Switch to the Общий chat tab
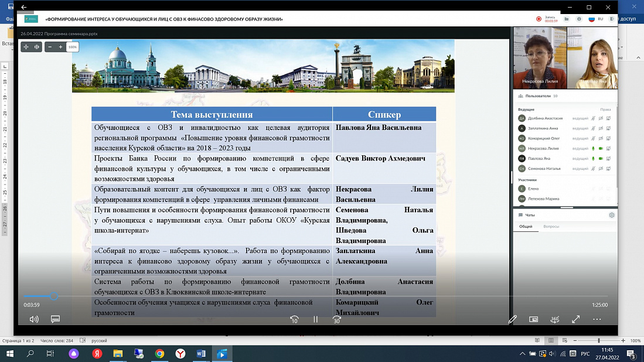 tap(526, 227)
